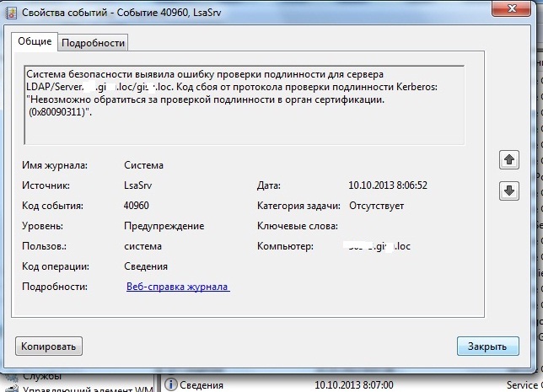This screenshot has height=392, width=543.
Task: Click the Отсутствует task category value
Action: click(x=376, y=206)
